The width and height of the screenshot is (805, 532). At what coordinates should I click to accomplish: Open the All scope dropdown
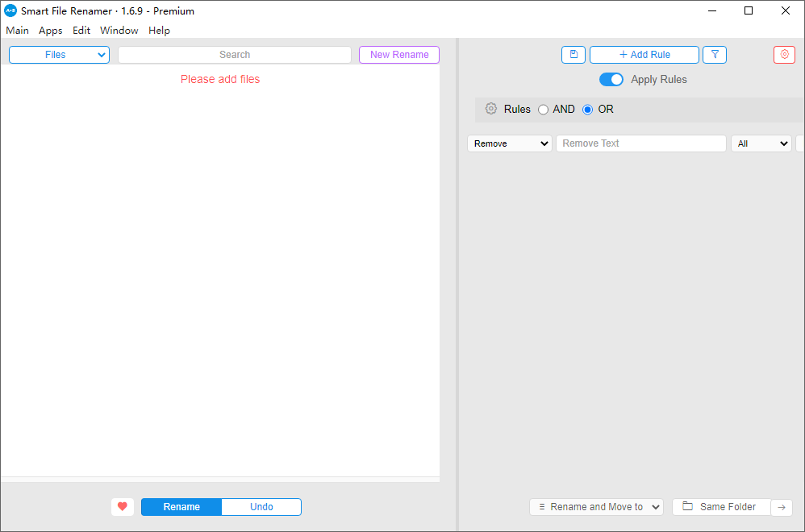pyautogui.click(x=762, y=143)
